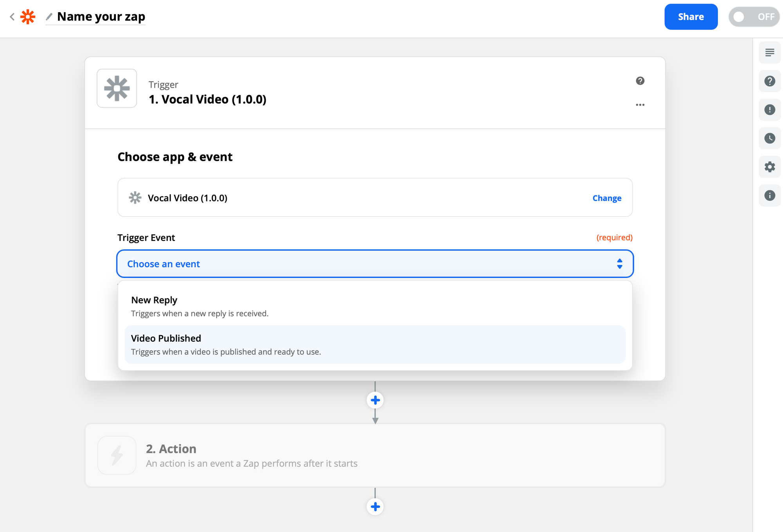Screen dimensions: 783x532
Task: Toggle the zap ON/OFF switch
Action: click(x=753, y=17)
